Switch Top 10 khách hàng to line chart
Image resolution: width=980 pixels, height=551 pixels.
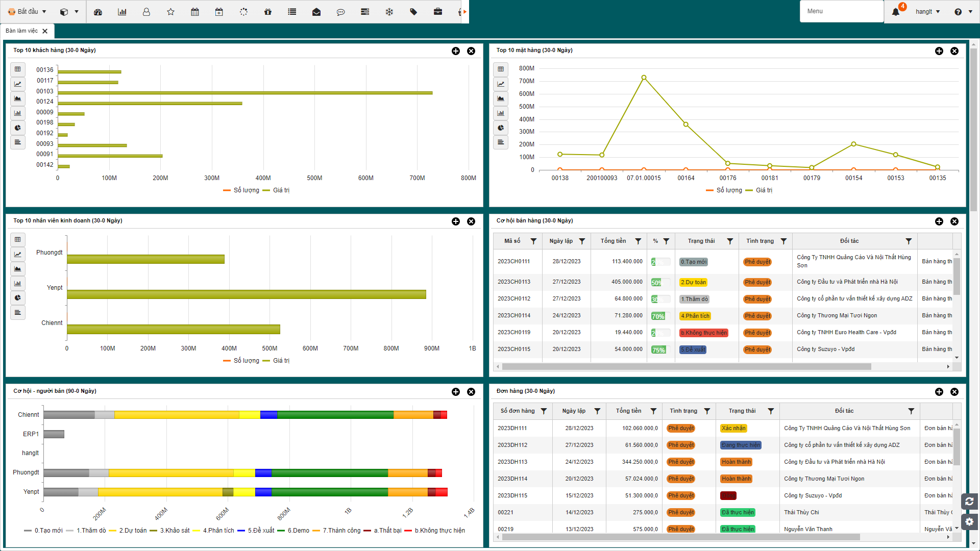18,84
